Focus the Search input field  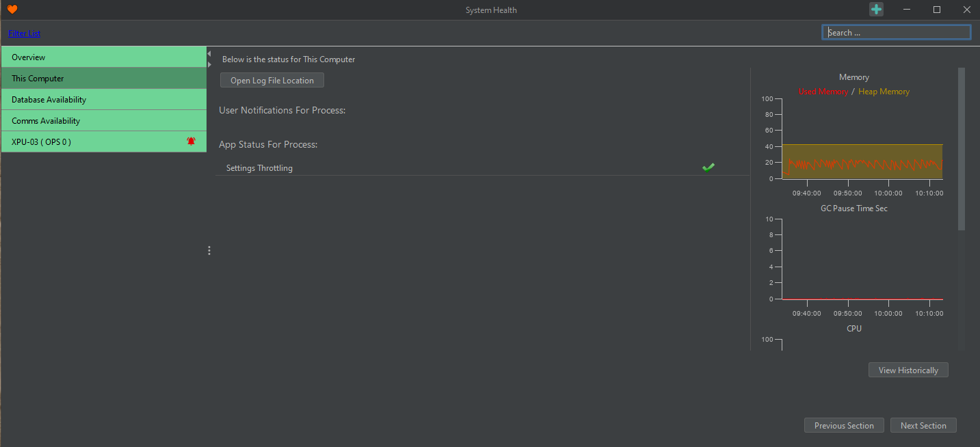tap(896, 32)
